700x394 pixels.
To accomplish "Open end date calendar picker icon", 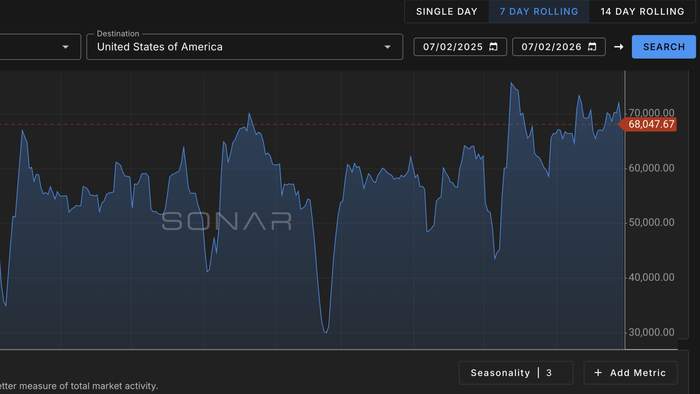I will pyautogui.click(x=592, y=47).
